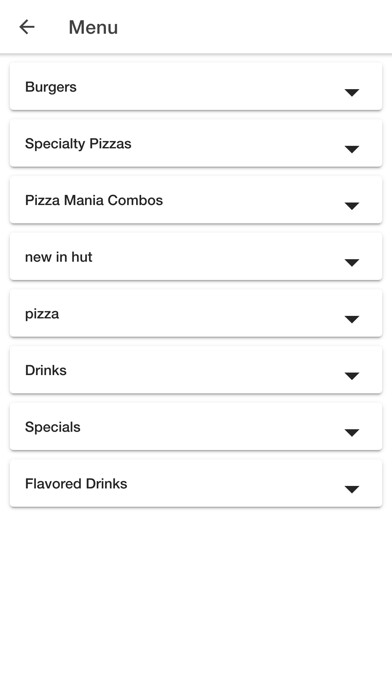
Task: Click the Menu page title
Action: pyautogui.click(x=93, y=28)
